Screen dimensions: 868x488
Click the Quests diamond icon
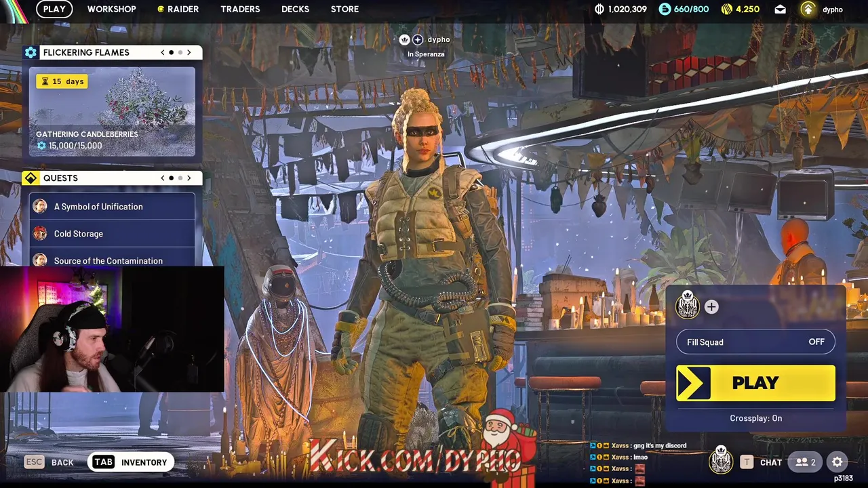click(31, 178)
